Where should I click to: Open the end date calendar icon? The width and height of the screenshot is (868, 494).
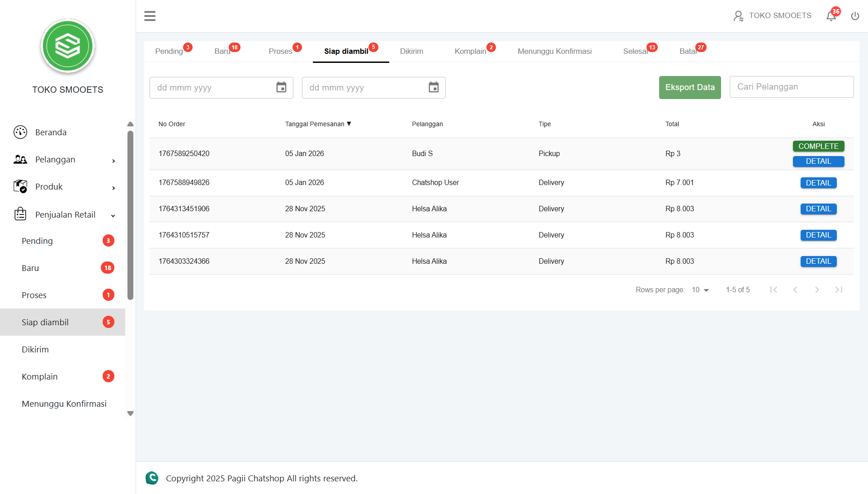coord(434,87)
